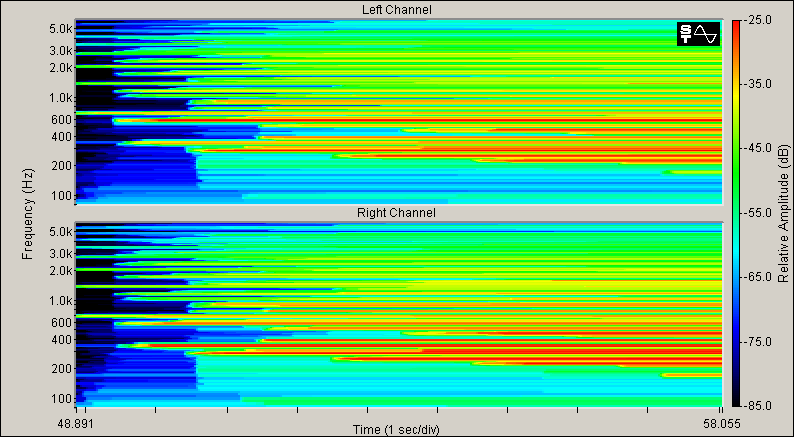
Task: Click the Left Channel 1.0k frequency tick
Action: tap(60, 98)
